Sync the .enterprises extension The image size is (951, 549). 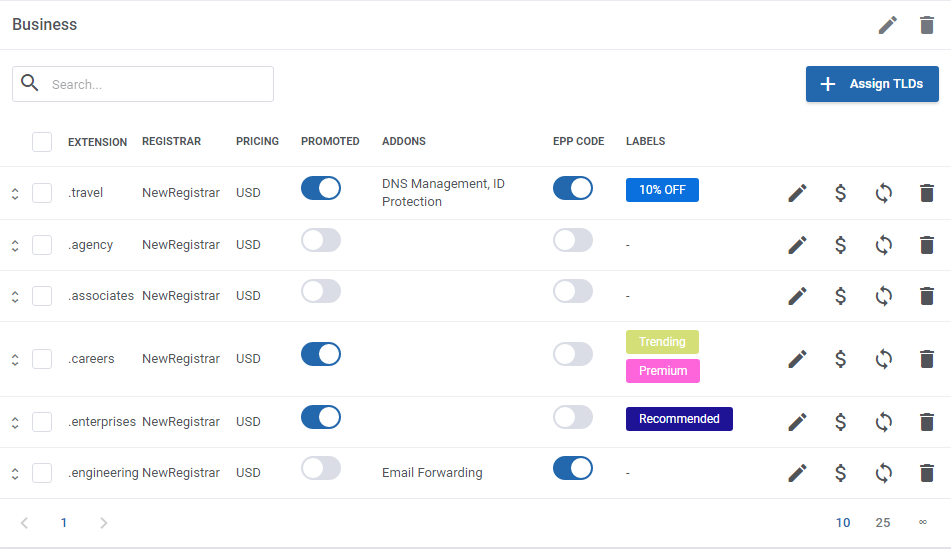884,422
